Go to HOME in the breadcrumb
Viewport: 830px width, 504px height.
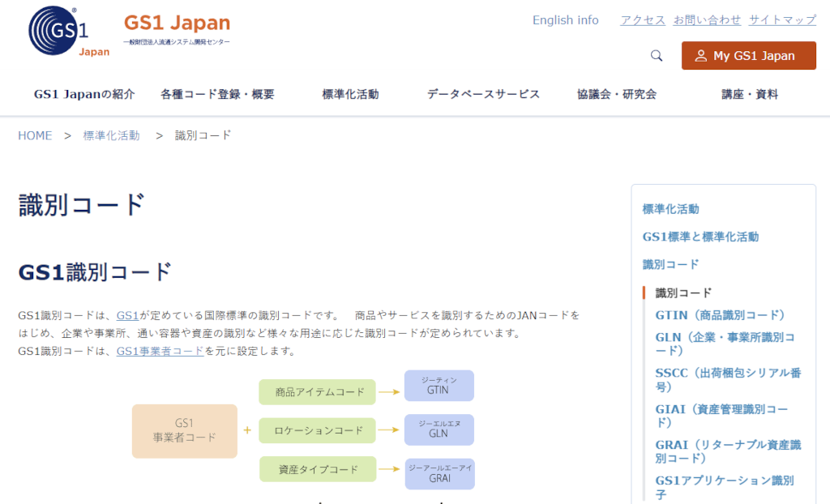tap(35, 135)
